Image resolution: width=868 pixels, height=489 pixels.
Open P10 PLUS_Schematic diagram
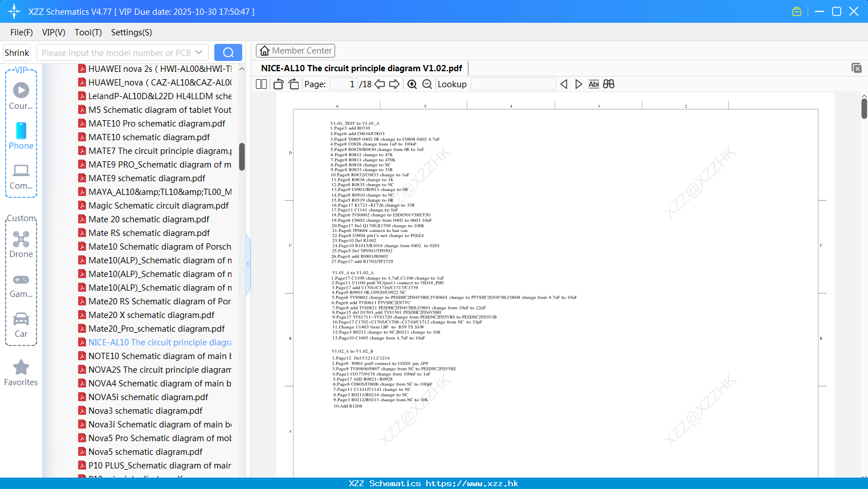pyautogui.click(x=160, y=466)
